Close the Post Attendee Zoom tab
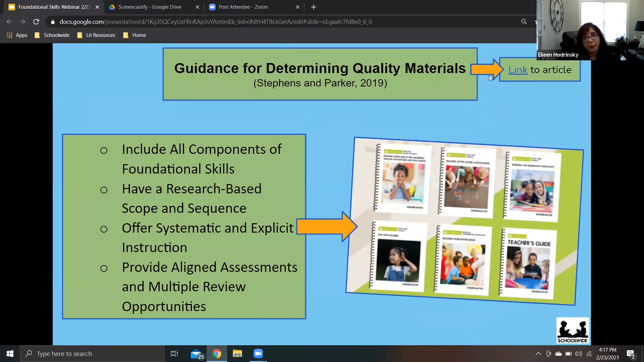 (298, 7)
